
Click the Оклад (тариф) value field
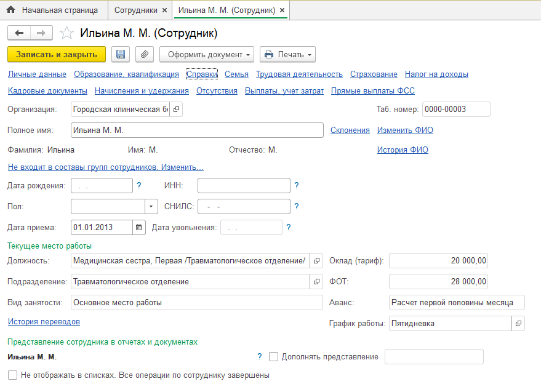439,261
